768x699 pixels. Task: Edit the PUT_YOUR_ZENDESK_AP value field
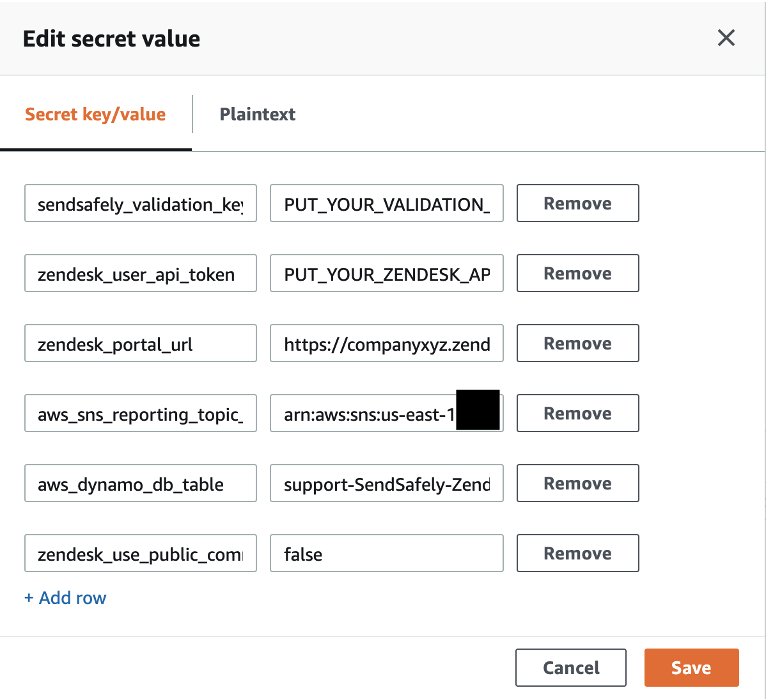(x=386, y=273)
